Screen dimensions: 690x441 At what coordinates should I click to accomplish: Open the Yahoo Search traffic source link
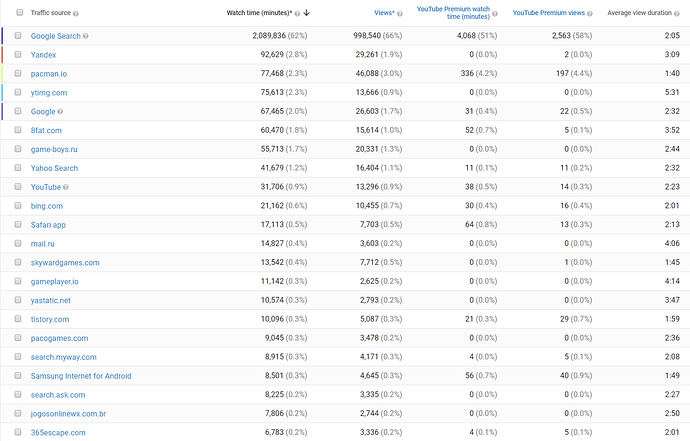54,169
